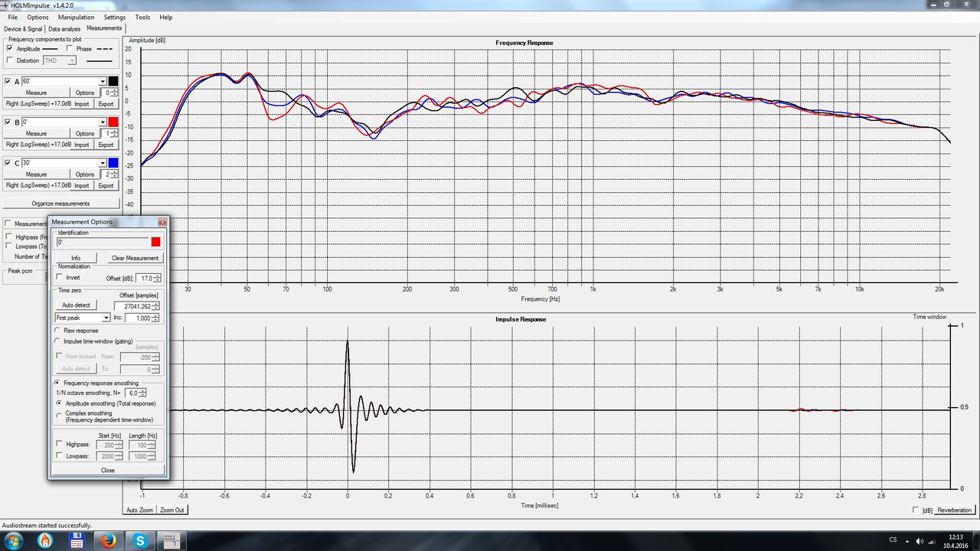Click the Reverberation button
Image resolution: width=980 pixels, height=551 pixels.
coord(954,510)
